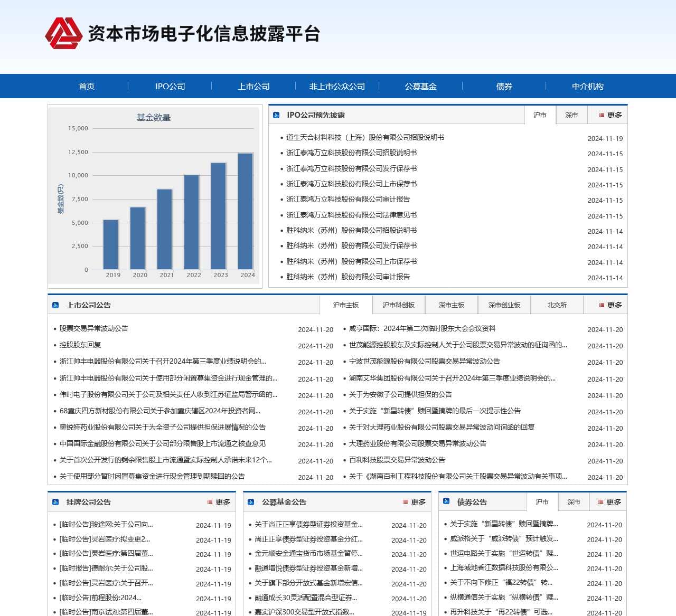676x616 pixels.
Task: Click blue arrow icon beside 挂牌公司公告 title
Action: tap(55, 502)
